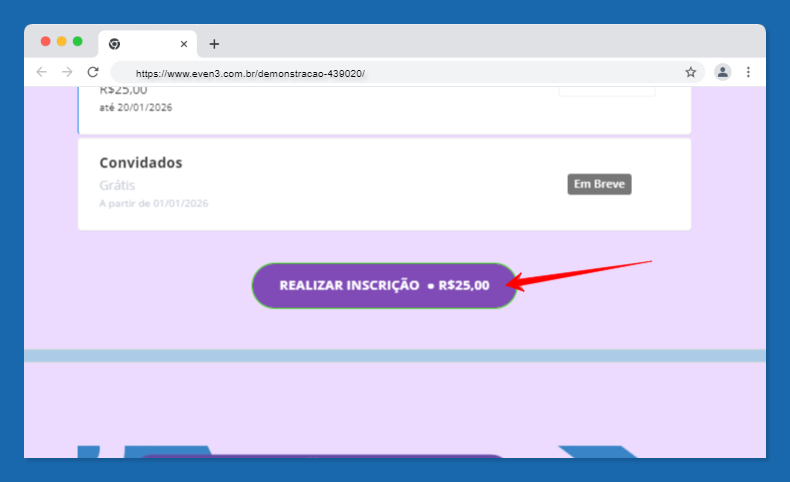Screen dimensions: 790x482
Task: Click the Em Breve badge
Action: 599,184
